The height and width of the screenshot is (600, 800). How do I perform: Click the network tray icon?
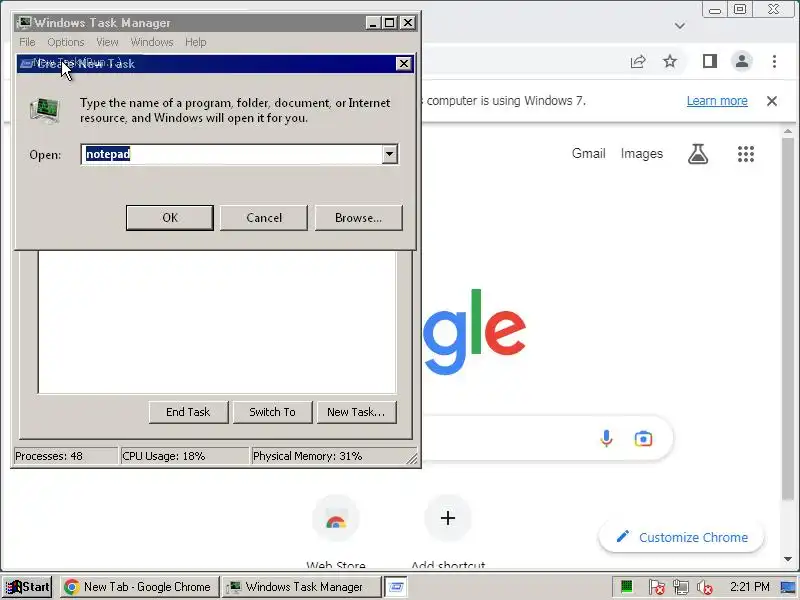tap(680, 587)
